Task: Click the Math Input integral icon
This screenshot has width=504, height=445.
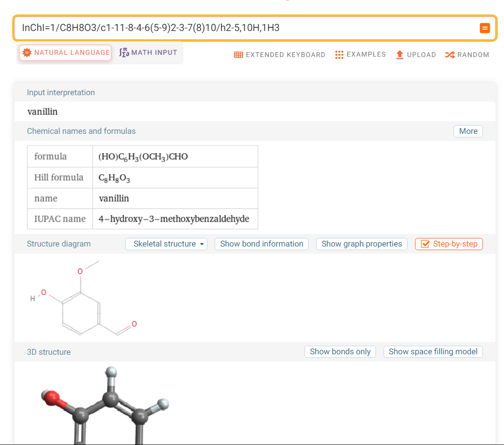Action: [x=124, y=53]
